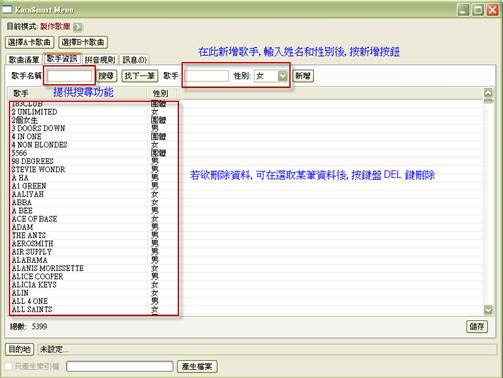The width and height of the screenshot is (503, 378).
Task: Switch to the 拼音規則 tab
Action: click(99, 60)
